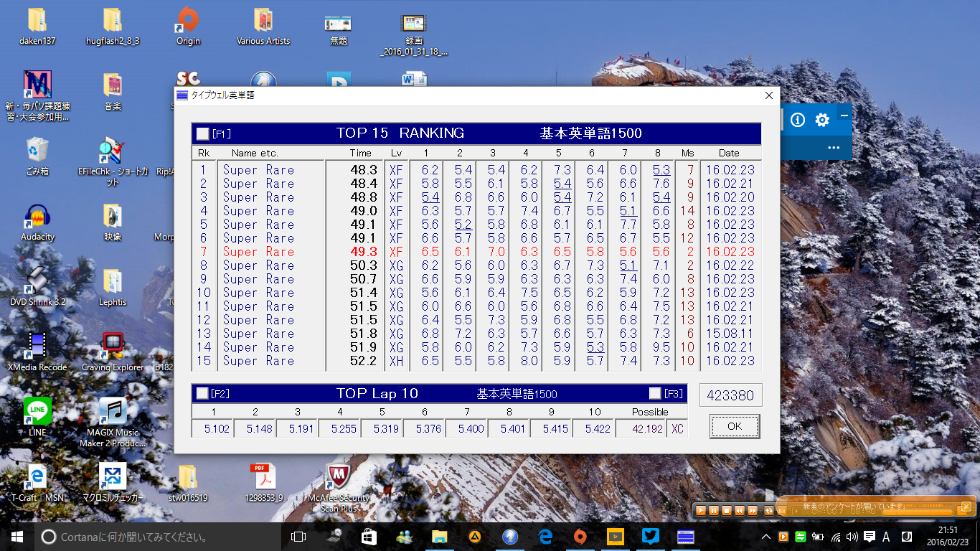Launch the LINE desktop shortcut
Viewport: 980px width, 551px height.
coord(37,418)
